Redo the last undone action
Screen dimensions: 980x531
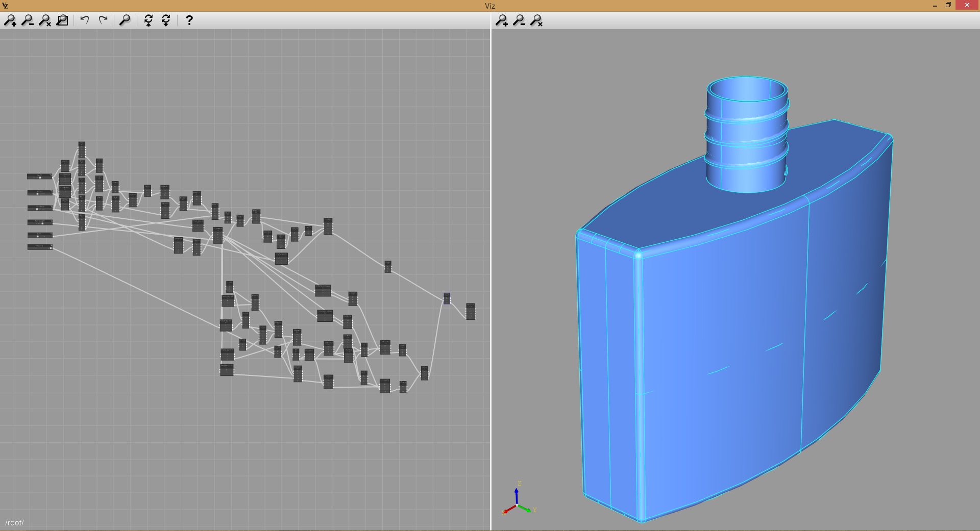(103, 20)
